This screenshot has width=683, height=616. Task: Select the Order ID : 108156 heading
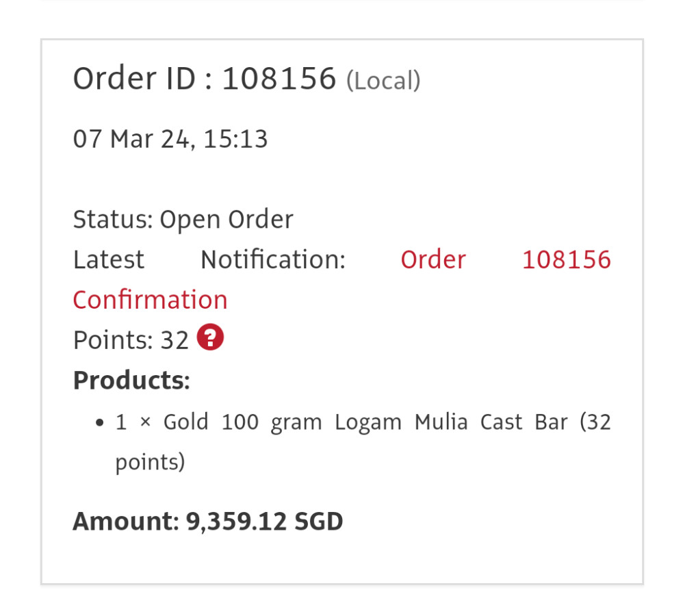tap(204, 79)
